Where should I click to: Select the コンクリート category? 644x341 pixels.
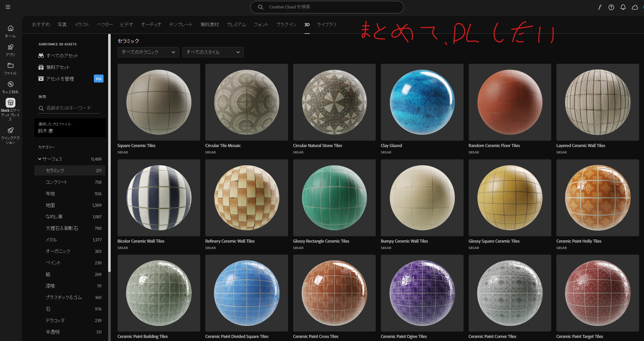56,182
